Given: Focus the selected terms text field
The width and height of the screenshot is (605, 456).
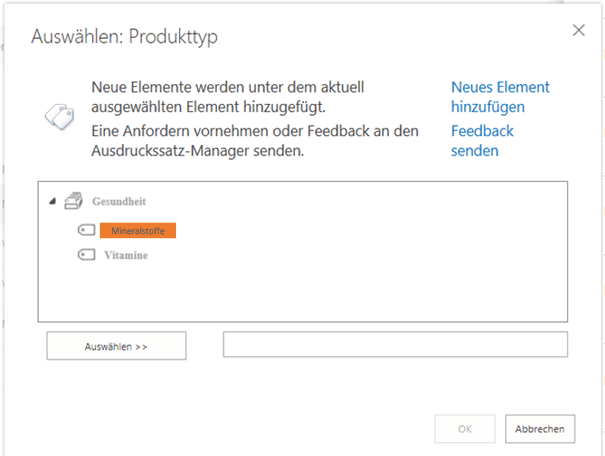Looking at the screenshot, I should (395, 345).
